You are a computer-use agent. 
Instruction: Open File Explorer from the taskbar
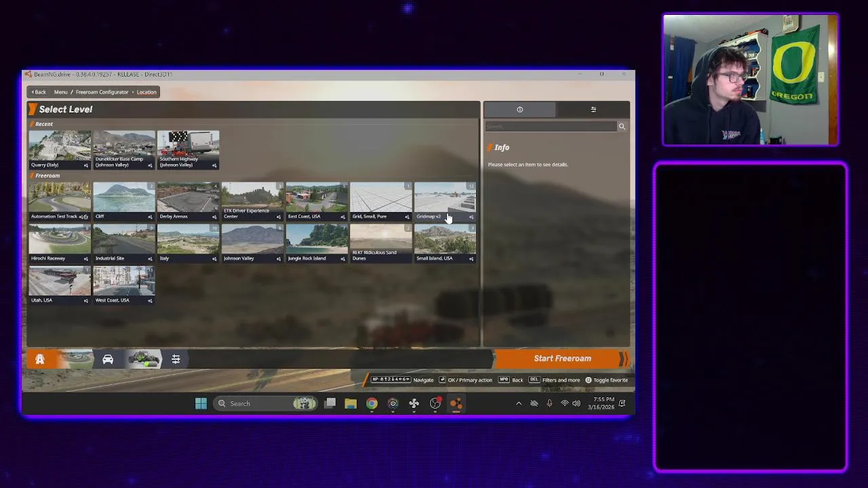click(x=351, y=404)
